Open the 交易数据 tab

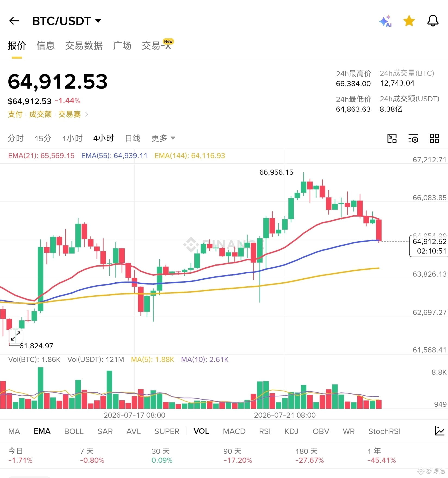pos(84,45)
